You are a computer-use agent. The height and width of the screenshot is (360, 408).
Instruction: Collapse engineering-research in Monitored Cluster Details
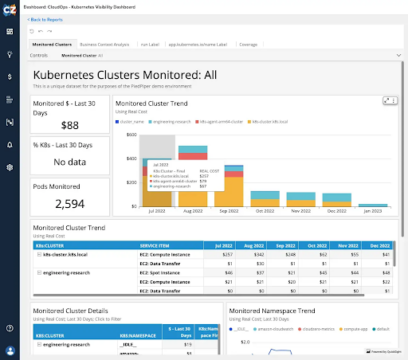(39, 344)
